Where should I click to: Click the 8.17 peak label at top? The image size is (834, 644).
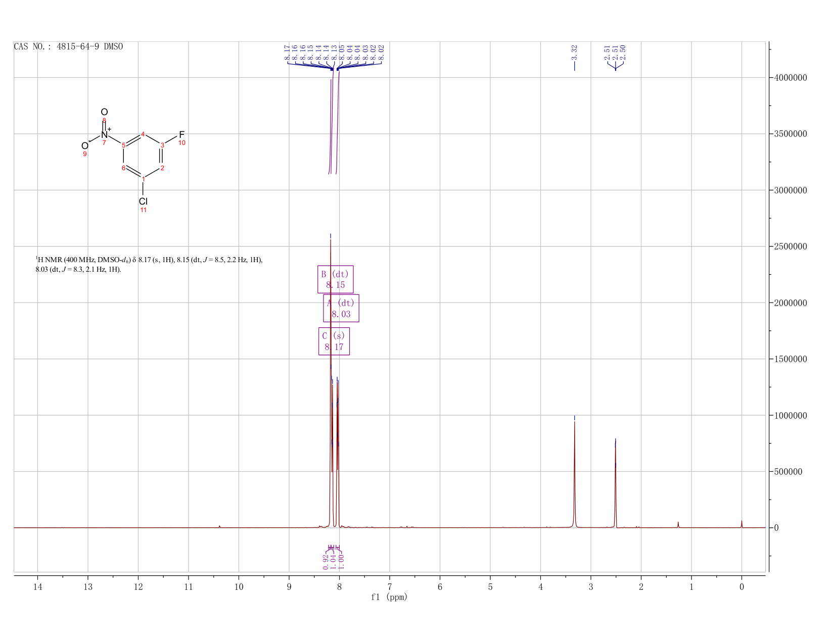287,52
